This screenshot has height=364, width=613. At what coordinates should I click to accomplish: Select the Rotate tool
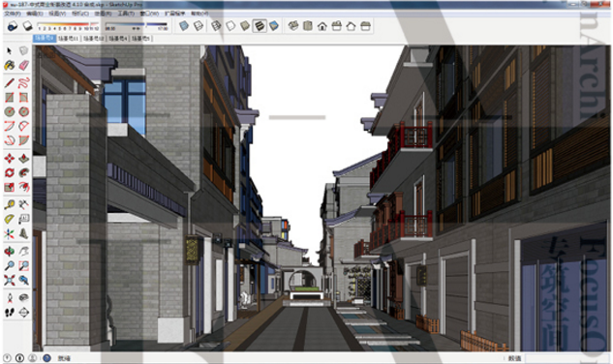click(10, 172)
